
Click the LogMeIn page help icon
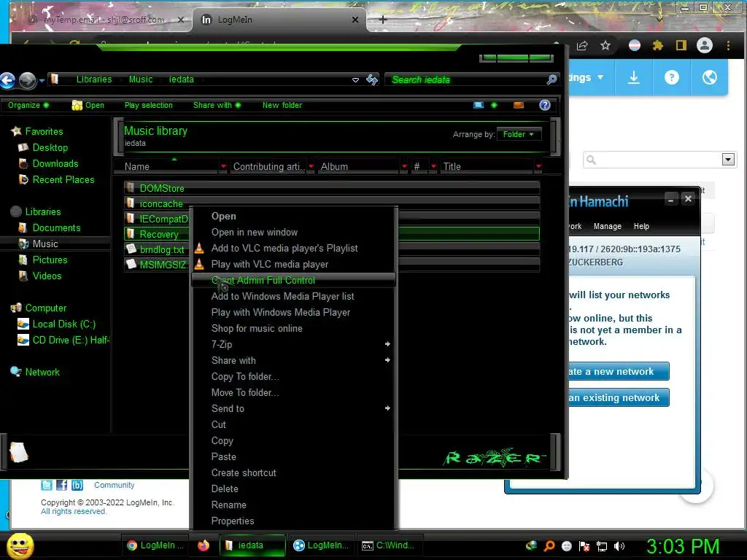click(x=671, y=77)
